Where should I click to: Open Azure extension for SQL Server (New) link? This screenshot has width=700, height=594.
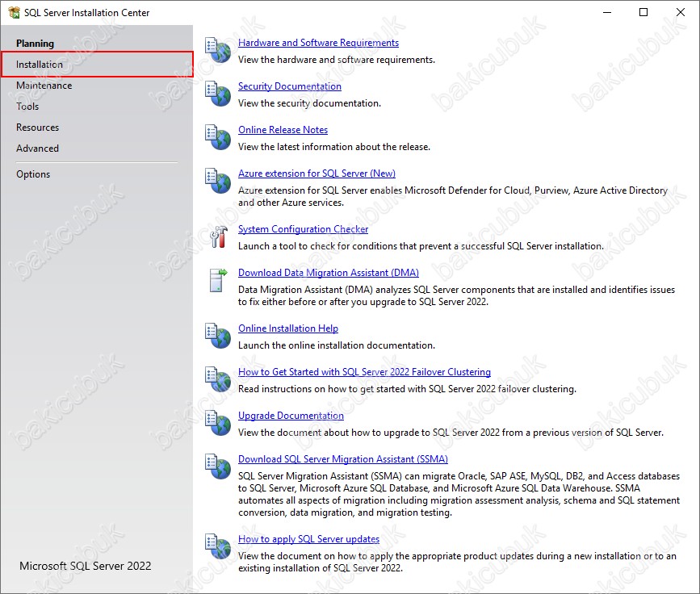pos(316,174)
